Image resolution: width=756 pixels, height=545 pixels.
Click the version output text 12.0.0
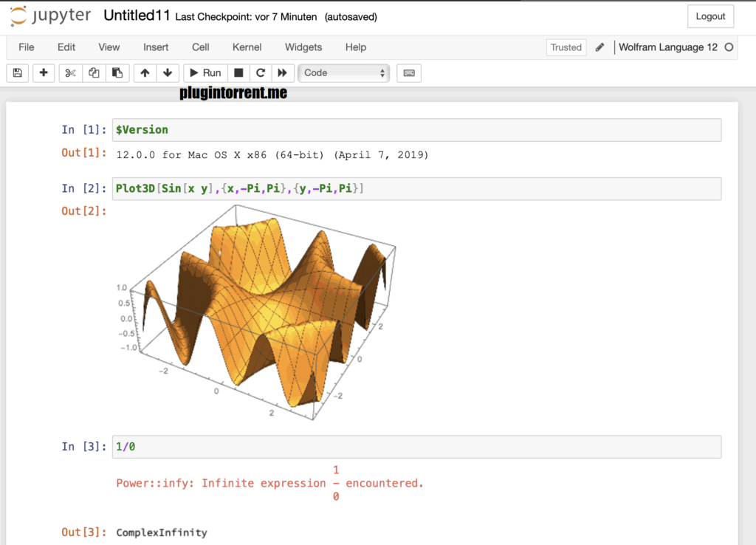272,155
